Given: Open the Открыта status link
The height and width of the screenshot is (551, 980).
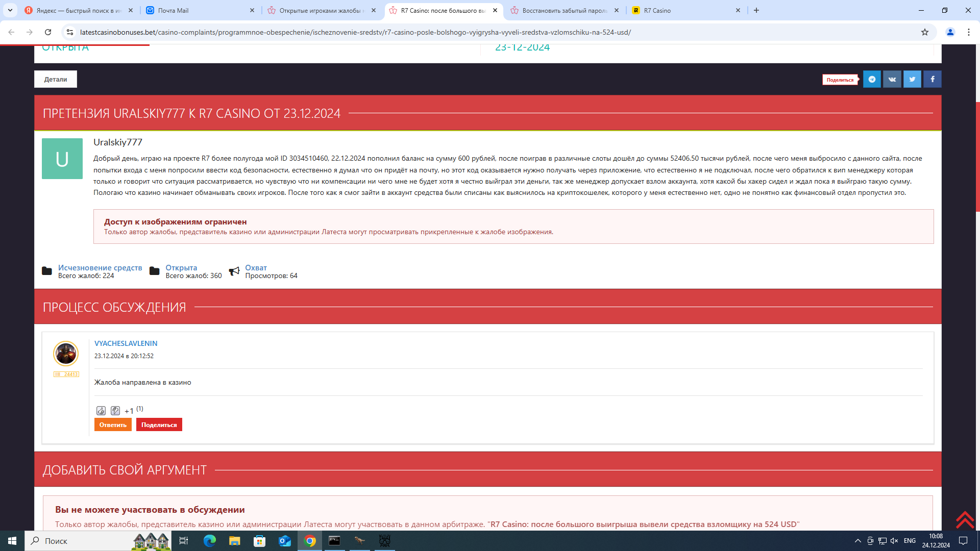Looking at the screenshot, I should tap(181, 267).
